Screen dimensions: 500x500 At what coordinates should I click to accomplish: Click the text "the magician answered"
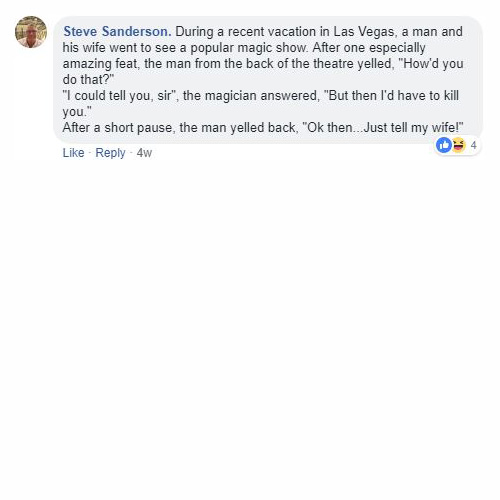250,96
